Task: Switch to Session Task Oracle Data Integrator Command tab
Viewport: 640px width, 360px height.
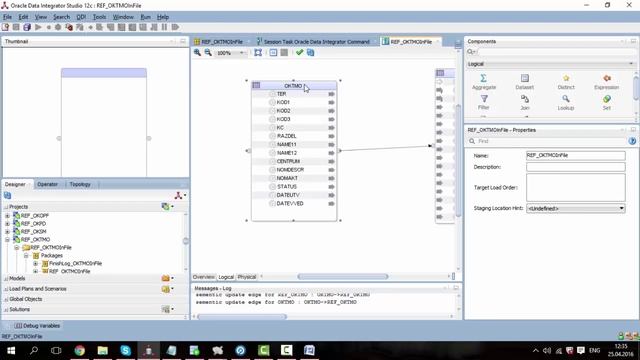Action: (316, 42)
